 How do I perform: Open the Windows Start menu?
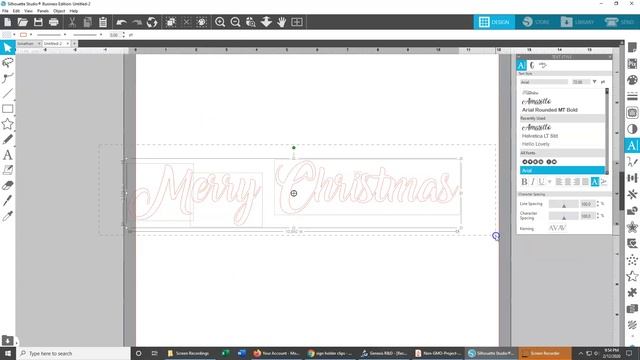pos(8,353)
